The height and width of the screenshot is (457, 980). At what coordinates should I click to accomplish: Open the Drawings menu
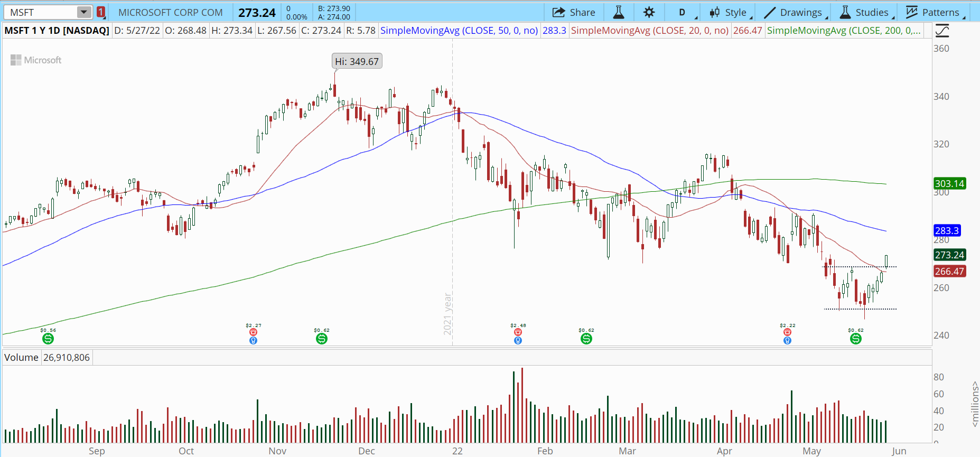click(795, 12)
